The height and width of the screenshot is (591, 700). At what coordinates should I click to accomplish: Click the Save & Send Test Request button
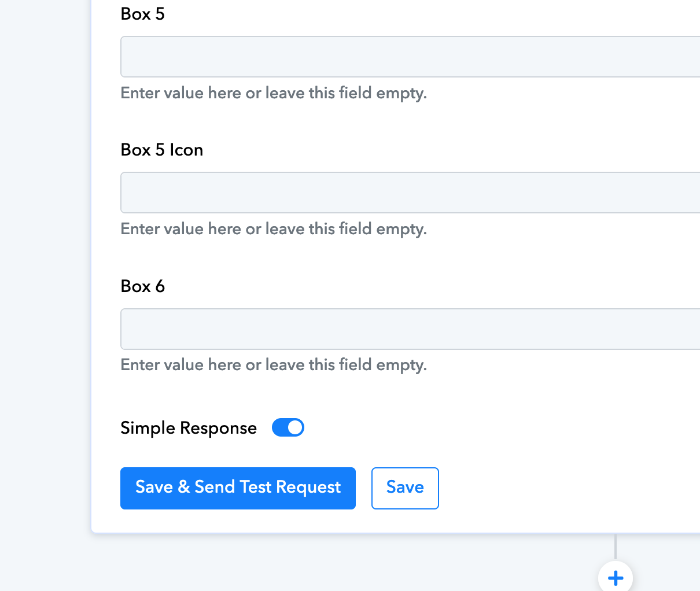pos(238,488)
